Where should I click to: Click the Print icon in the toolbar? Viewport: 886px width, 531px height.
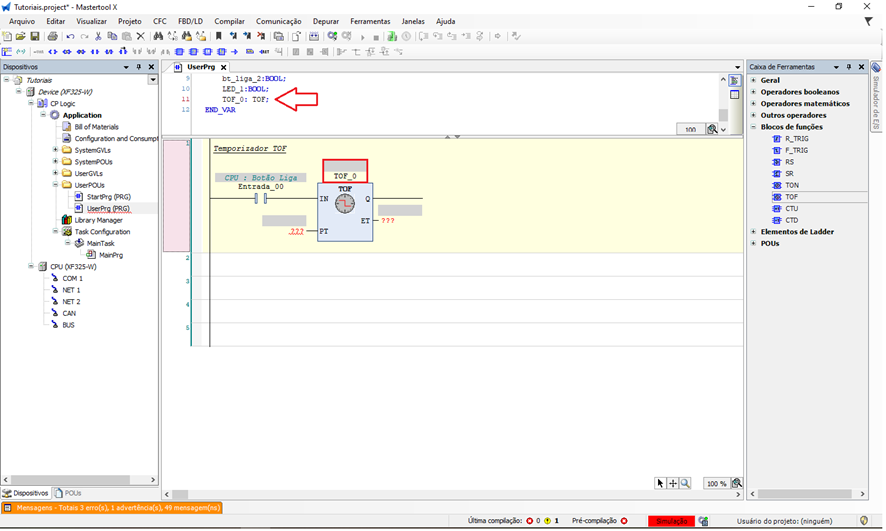(52, 36)
